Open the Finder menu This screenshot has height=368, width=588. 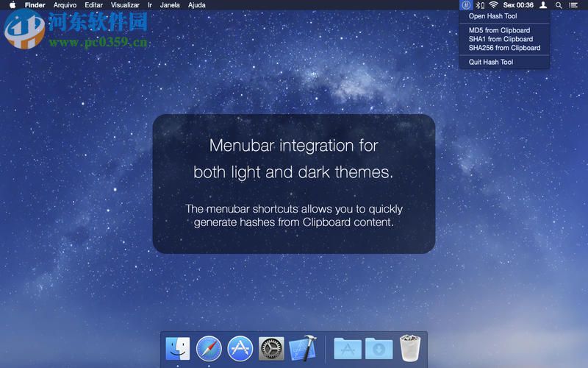pos(35,5)
